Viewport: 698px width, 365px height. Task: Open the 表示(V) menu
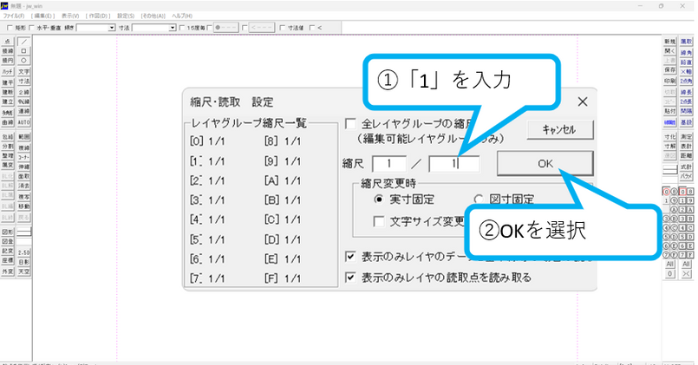click(70, 16)
